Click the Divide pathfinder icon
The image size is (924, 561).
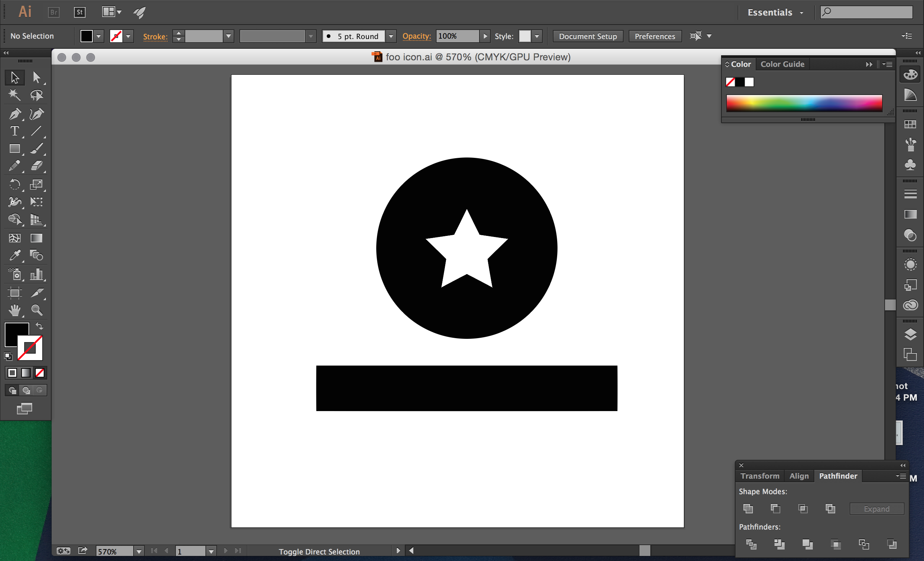click(x=751, y=544)
